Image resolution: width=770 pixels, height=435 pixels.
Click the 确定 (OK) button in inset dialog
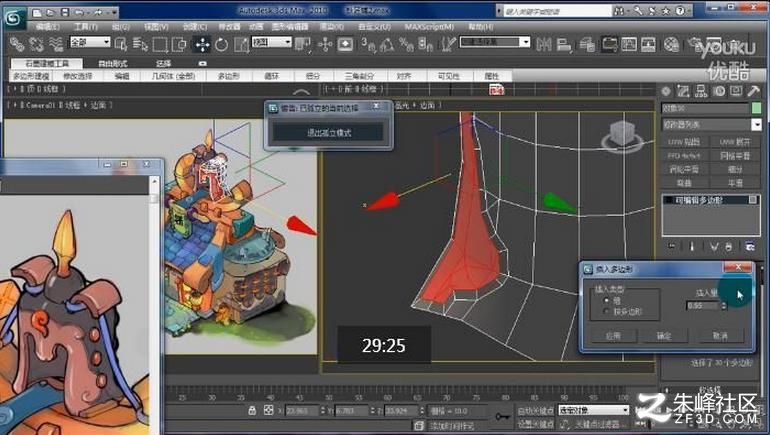[x=664, y=336]
